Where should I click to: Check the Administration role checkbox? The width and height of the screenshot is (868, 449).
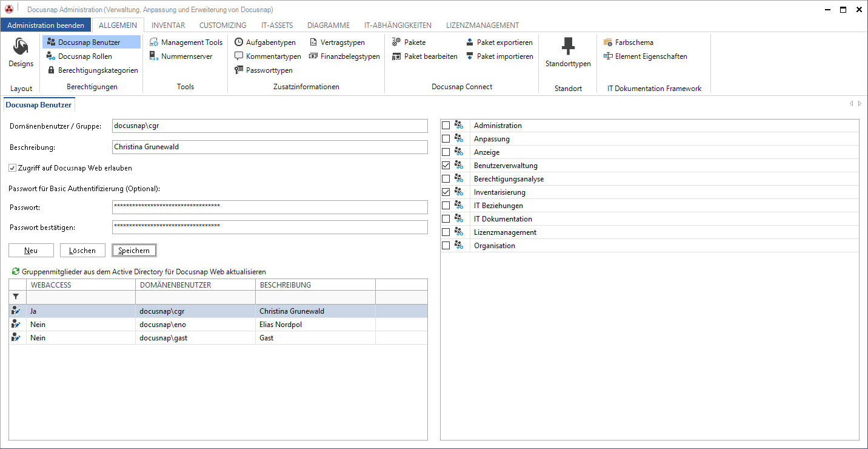point(446,126)
